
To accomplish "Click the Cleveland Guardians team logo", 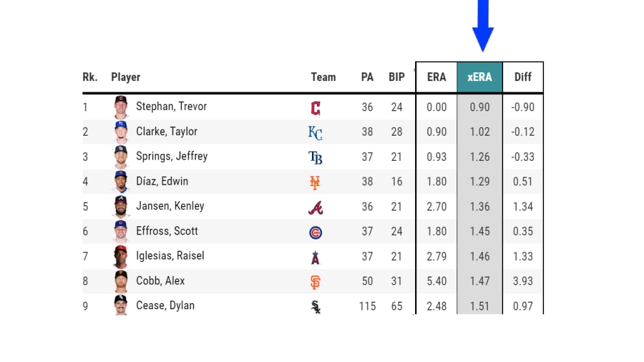I will [x=316, y=107].
